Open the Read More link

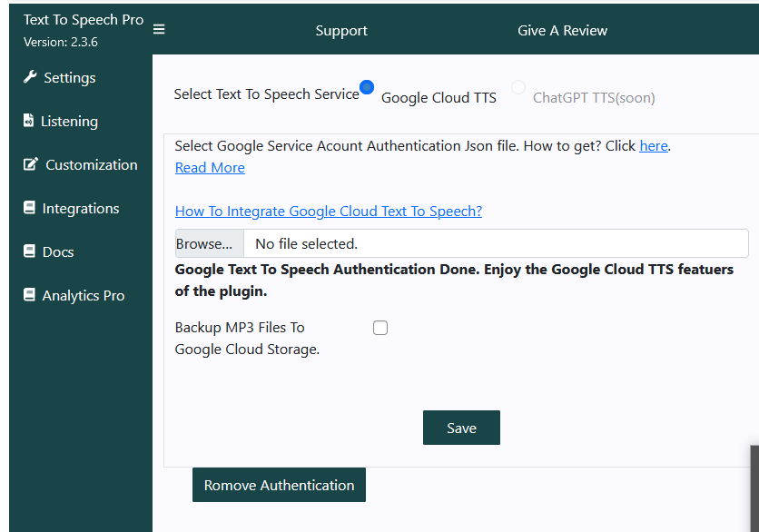(210, 167)
